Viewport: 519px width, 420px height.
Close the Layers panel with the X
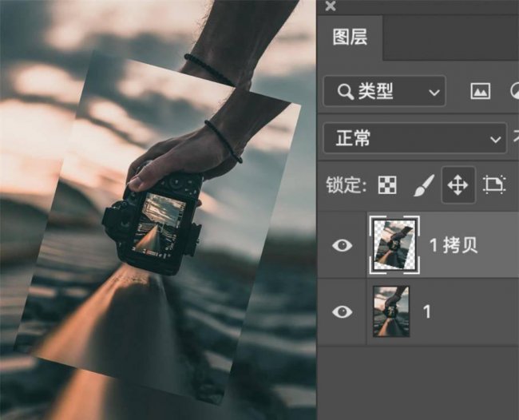pyautogui.click(x=331, y=6)
